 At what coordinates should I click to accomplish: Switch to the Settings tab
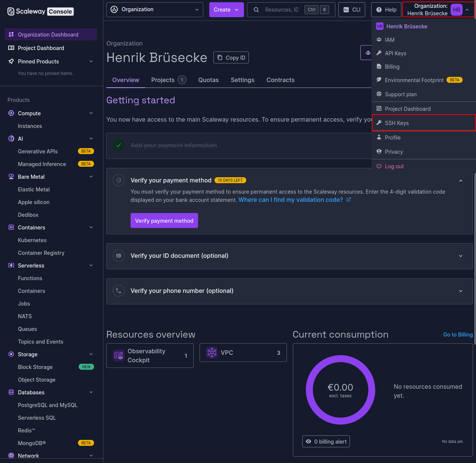[x=242, y=80]
